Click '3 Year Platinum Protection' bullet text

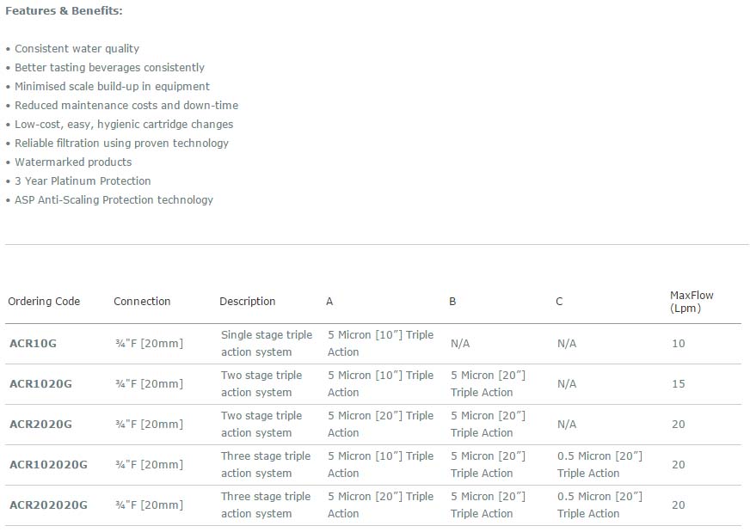click(x=83, y=181)
